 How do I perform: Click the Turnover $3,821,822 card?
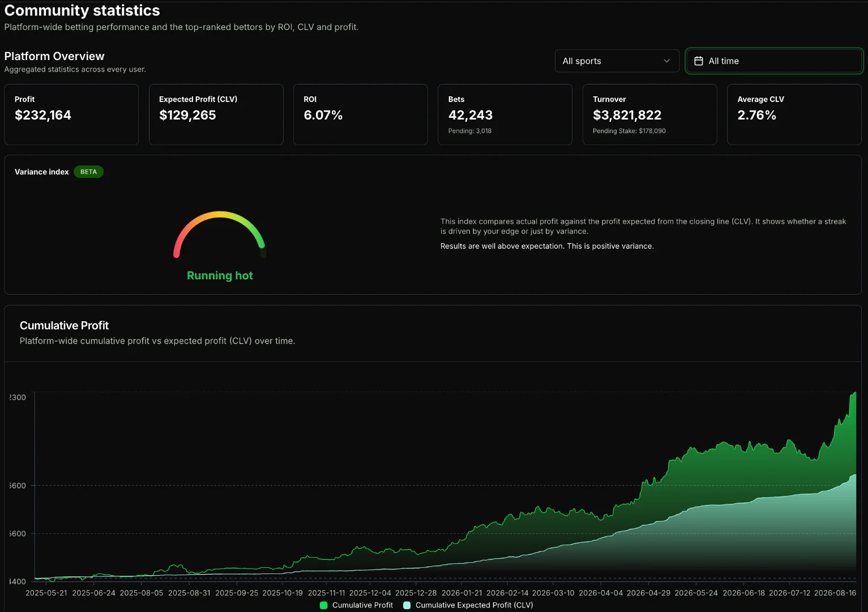click(650, 114)
